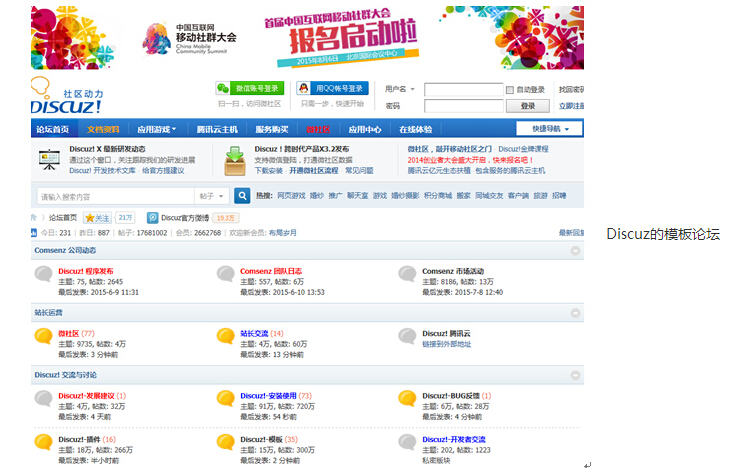Collapse the Comsenz 公司动态 section
This screenshot has width=736, height=468.
click(x=575, y=251)
